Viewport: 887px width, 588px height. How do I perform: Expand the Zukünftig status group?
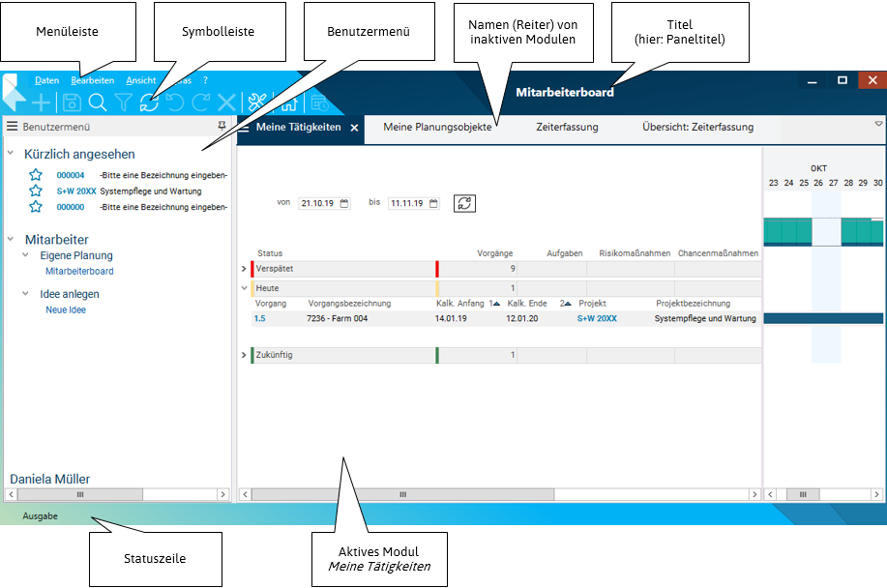244,356
